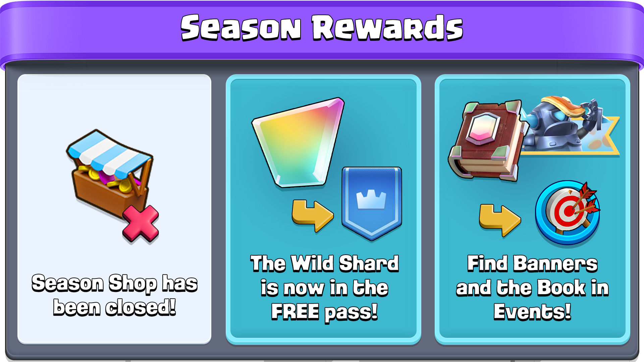The width and height of the screenshot is (644, 362).
Task: Click the red X cross on the shop
Action: click(x=141, y=224)
